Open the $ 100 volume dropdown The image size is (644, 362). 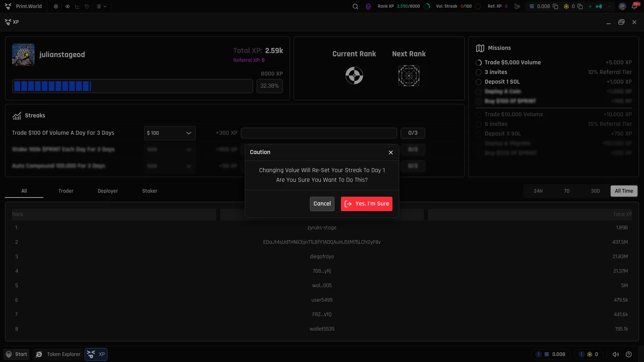[x=170, y=133]
